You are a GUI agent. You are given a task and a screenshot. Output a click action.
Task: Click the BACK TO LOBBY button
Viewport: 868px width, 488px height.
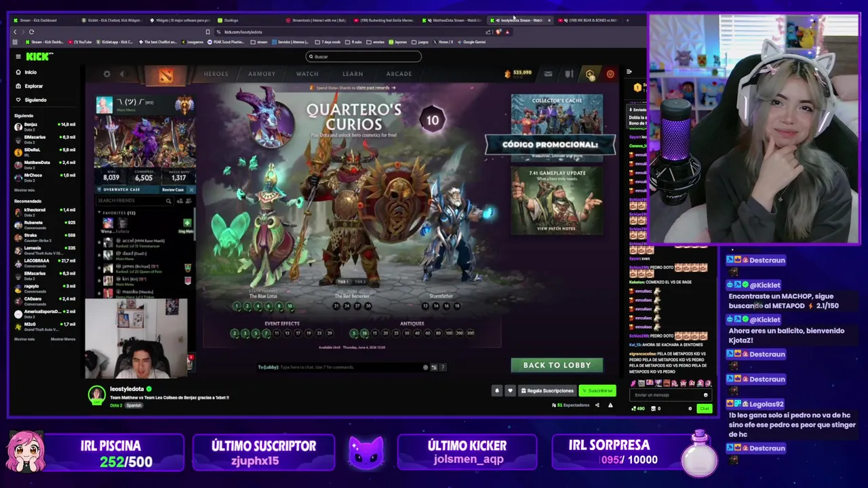coord(557,365)
